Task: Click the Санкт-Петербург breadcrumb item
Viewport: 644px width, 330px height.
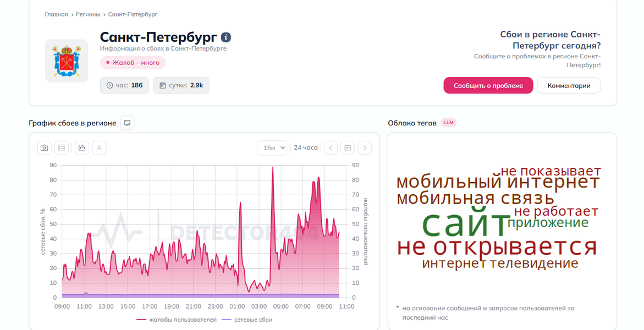Action: pyautogui.click(x=133, y=14)
